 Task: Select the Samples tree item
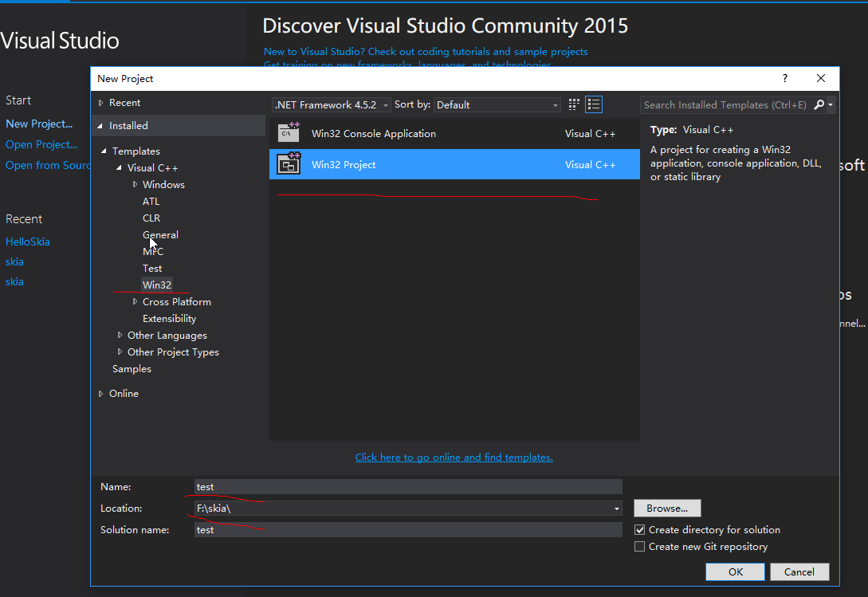tap(132, 369)
